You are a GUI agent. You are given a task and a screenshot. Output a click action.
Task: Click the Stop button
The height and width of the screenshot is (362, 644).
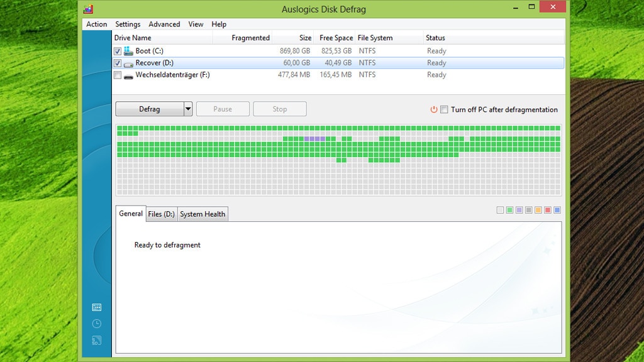tap(280, 109)
